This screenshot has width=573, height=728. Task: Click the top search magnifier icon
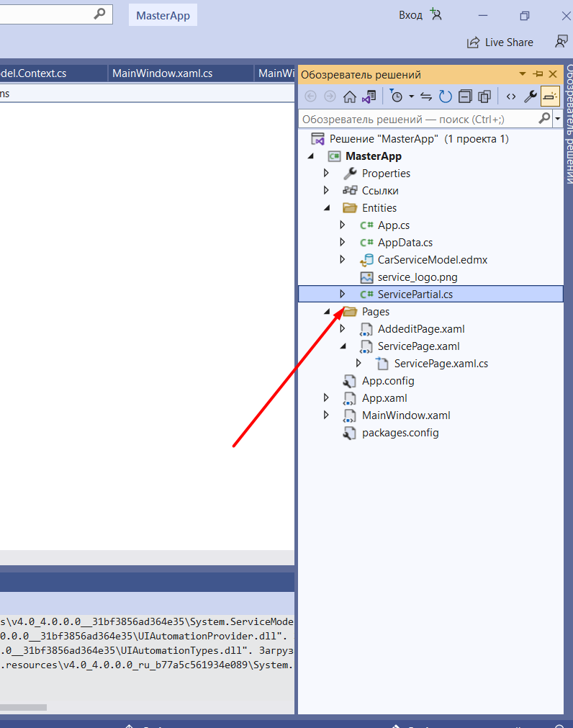point(99,14)
